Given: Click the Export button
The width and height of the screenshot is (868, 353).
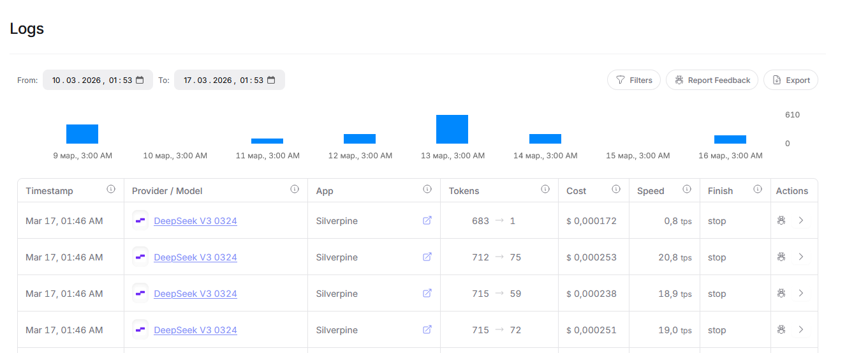Looking at the screenshot, I should pyautogui.click(x=791, y=80).
